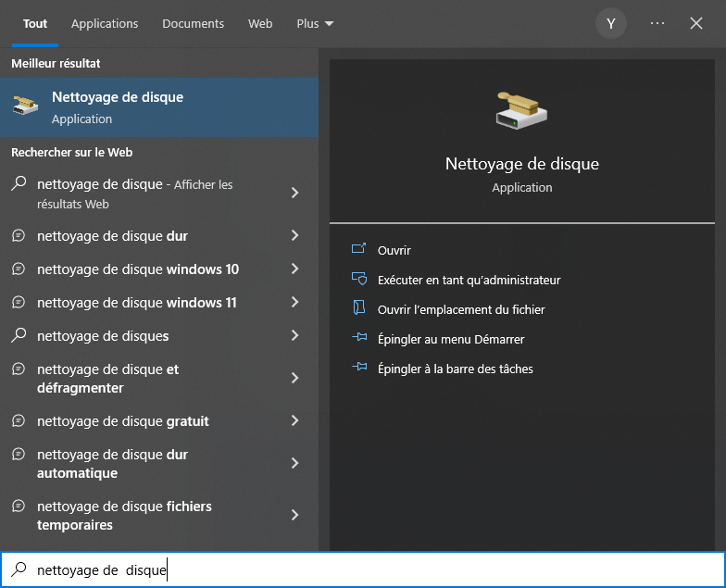726x588 pixels.
Task: Click the run as administrator shield icon
Action: click(x=359, y=280)
